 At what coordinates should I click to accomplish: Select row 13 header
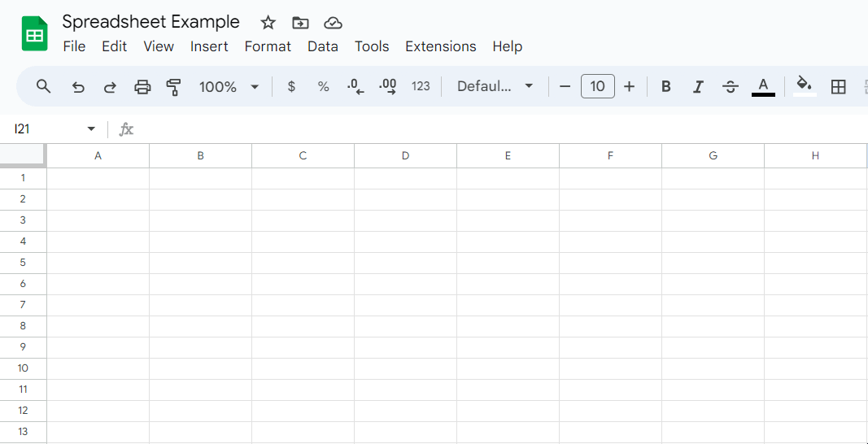click(23, 431)
